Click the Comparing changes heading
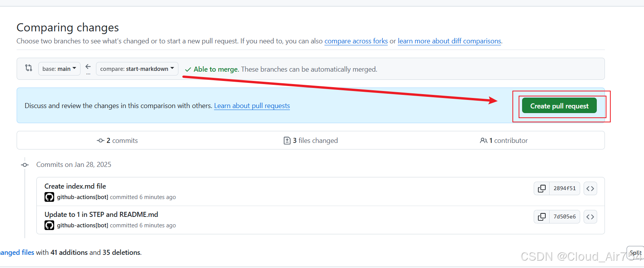The image size is (644, 268). tap(68, 27)
